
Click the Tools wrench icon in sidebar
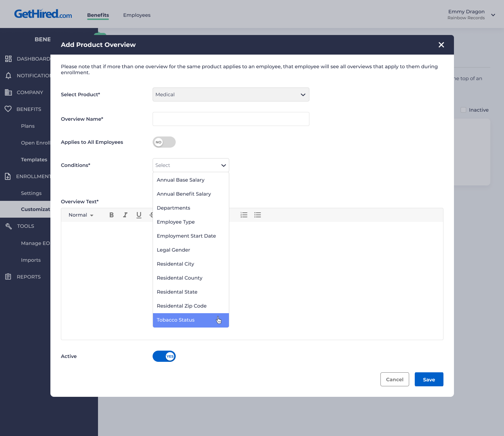pyautogui.click(x=8, y=226)
